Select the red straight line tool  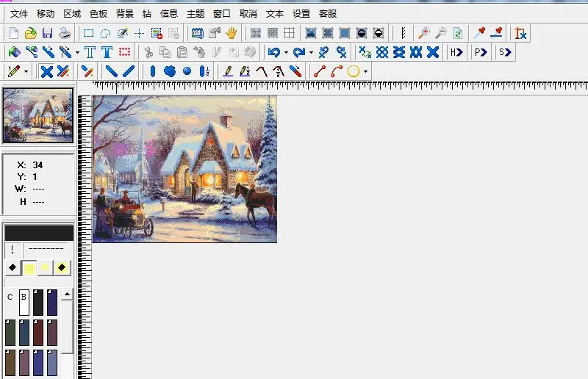tap(320, 71)
